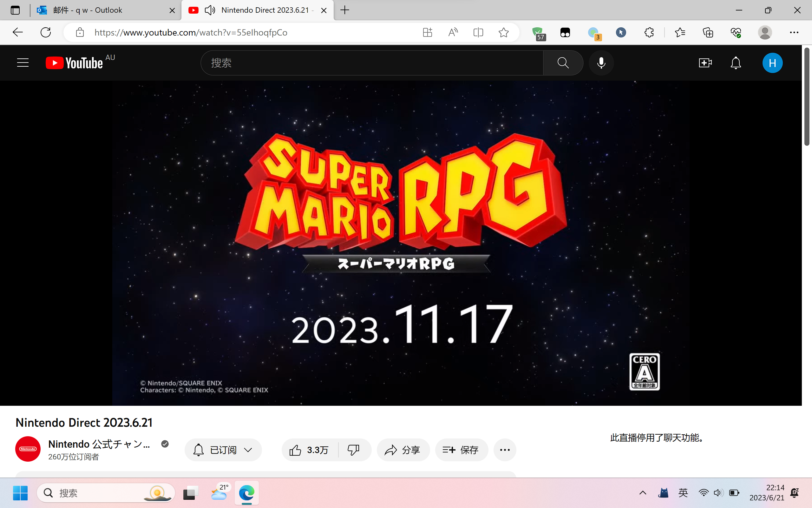Open the tab actions menu icon
This screenshot has width=812, height=508.
(x=15, y=10)
